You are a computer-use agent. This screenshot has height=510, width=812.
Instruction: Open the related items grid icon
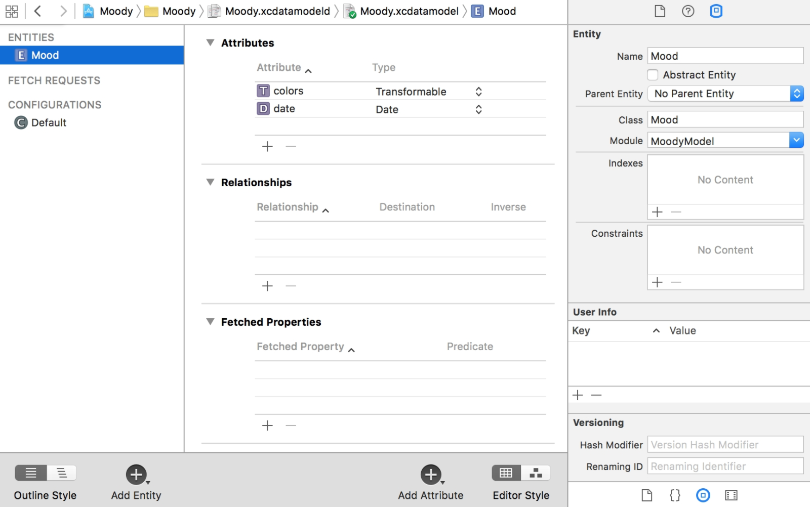[12, 11]
